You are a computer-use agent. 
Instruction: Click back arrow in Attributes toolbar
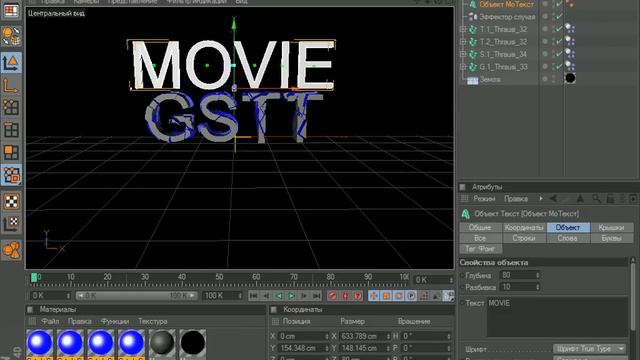tap(553, 199)
